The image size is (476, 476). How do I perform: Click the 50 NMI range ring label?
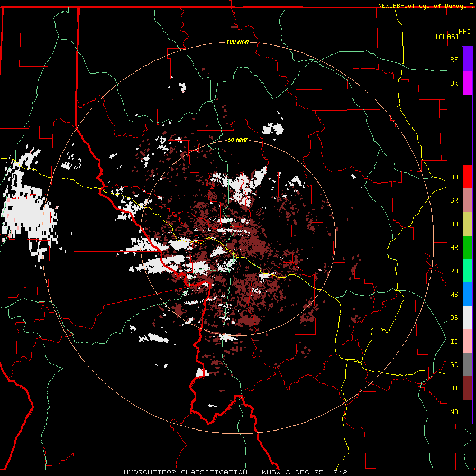pyautogui.click(x=237, y=140)
